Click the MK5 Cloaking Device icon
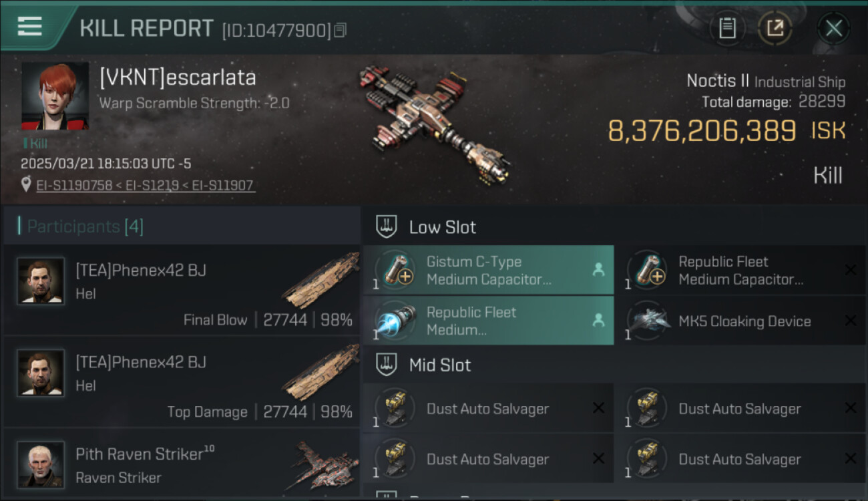The width and height of the screenshot is (868, 501). coord(647,321)
